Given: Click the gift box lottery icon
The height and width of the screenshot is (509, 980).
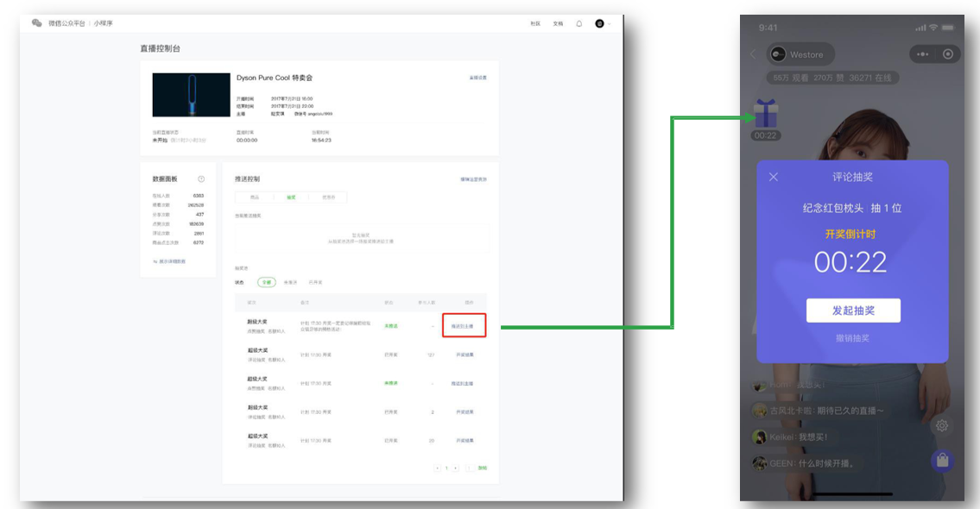Looking at the screenshot, I should [765, 113].
